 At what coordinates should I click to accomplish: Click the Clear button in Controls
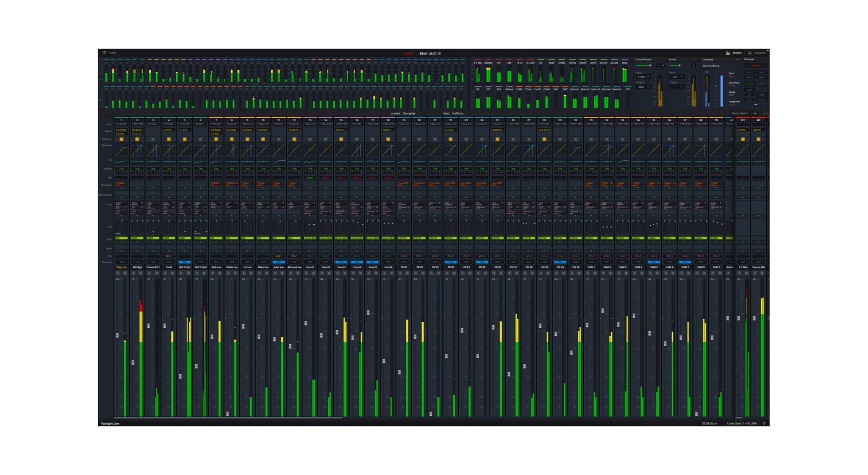point(761,95)
